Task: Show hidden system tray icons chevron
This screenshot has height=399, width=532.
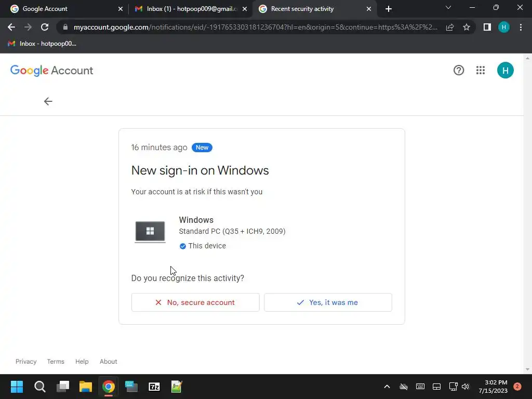Action: tap(387, 387)
